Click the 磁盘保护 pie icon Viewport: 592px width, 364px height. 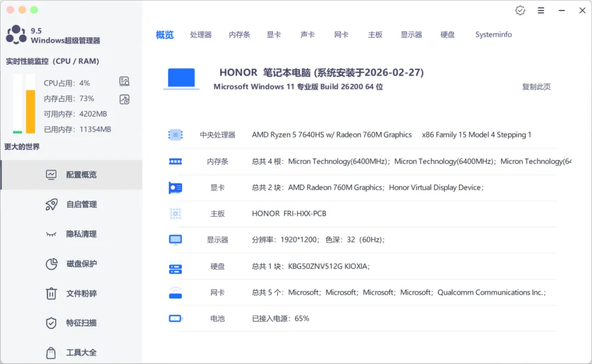[52, 264]
